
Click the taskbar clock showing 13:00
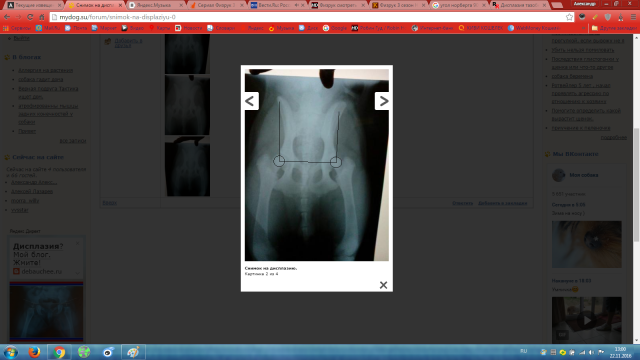click(x=620, y=352)
